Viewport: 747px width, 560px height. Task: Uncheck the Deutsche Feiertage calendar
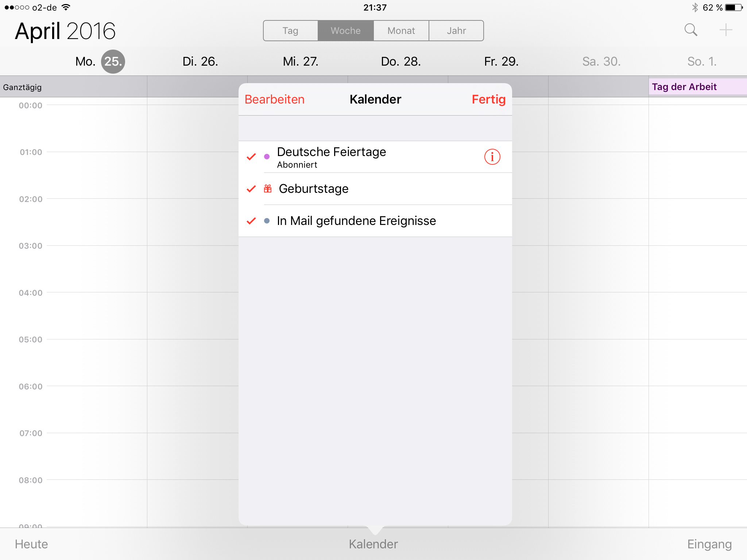251,157
